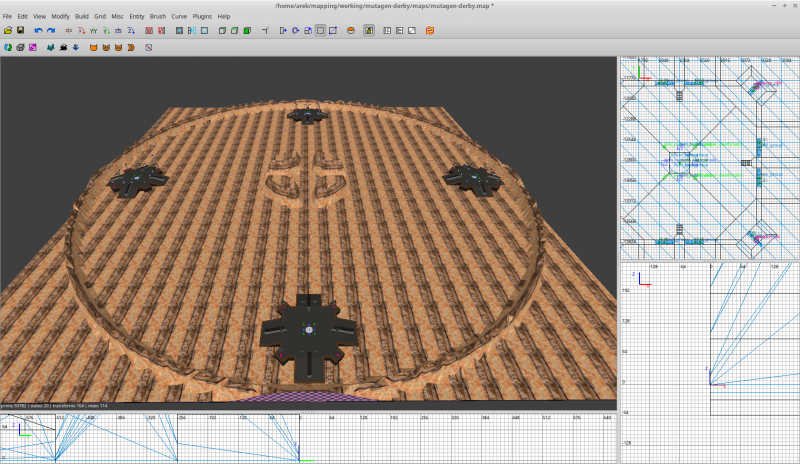Image resolution: width=800 pixels, height=464 pixels.
Task: Click the Undo arrow icon
Action: 38,31
